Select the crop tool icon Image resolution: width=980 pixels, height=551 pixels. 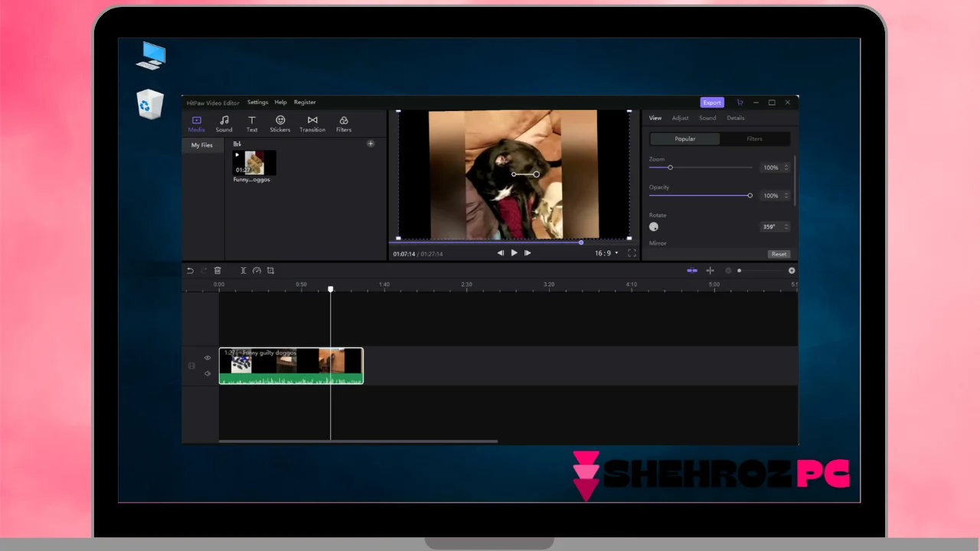point(270,270)
